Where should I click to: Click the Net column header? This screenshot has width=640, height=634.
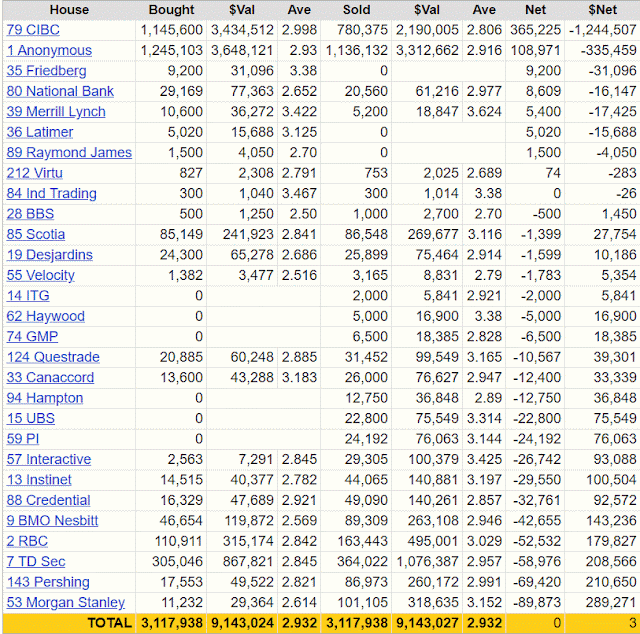pos(535,10)
